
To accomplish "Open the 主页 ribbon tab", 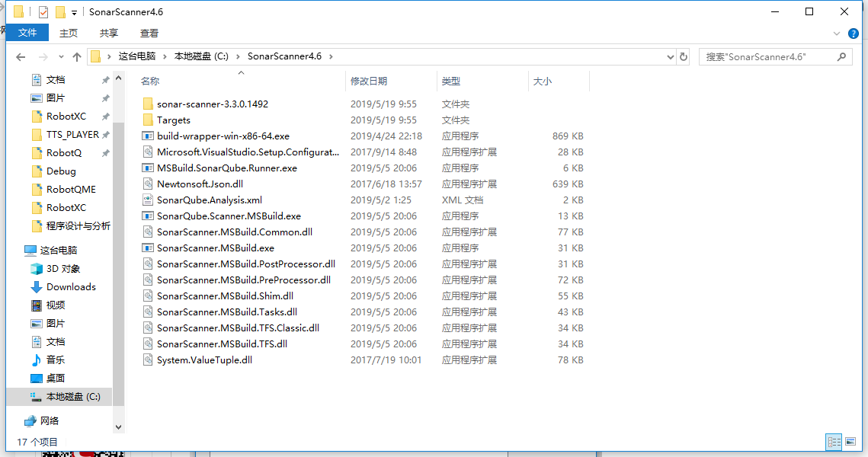I will tap(68, 33).
